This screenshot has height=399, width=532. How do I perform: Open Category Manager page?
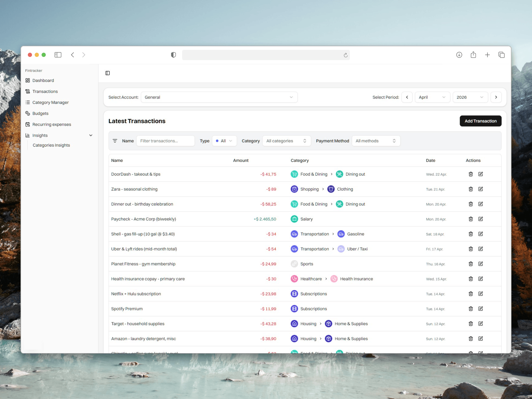point(50,102)
